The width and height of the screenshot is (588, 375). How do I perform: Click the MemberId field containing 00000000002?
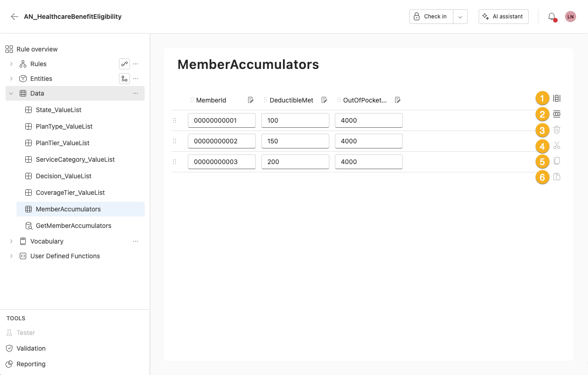tap(222, 141)
